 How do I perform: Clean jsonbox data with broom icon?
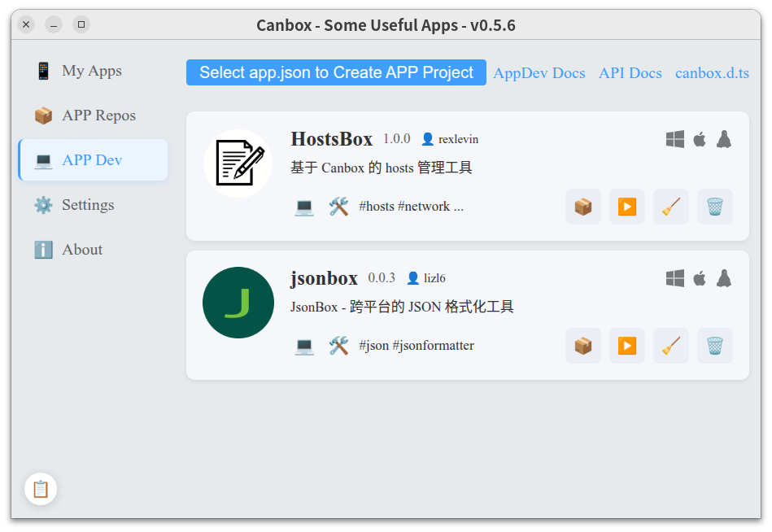point(670,346)
